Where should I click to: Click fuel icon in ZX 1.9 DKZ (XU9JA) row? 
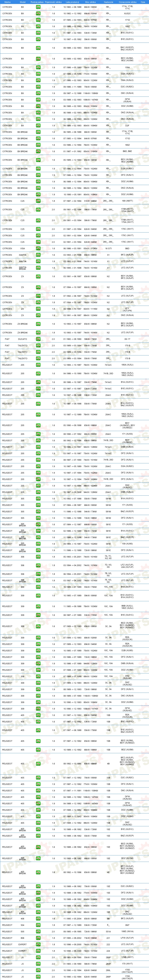click(38, 315)
